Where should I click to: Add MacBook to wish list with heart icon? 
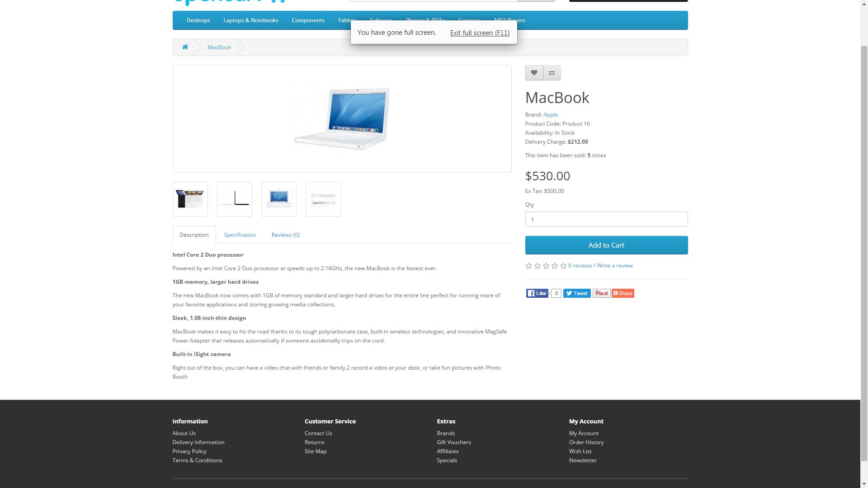tap(534, 73)
